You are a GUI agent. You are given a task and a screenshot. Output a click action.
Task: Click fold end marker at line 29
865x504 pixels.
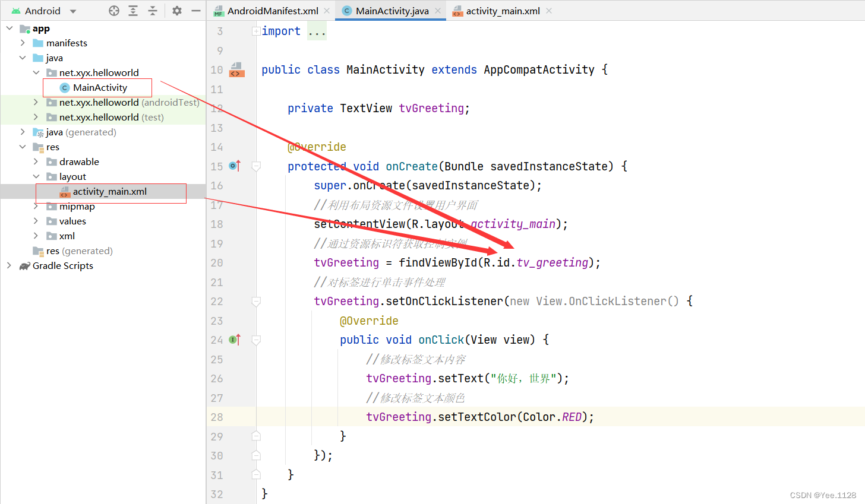point(256,436)
